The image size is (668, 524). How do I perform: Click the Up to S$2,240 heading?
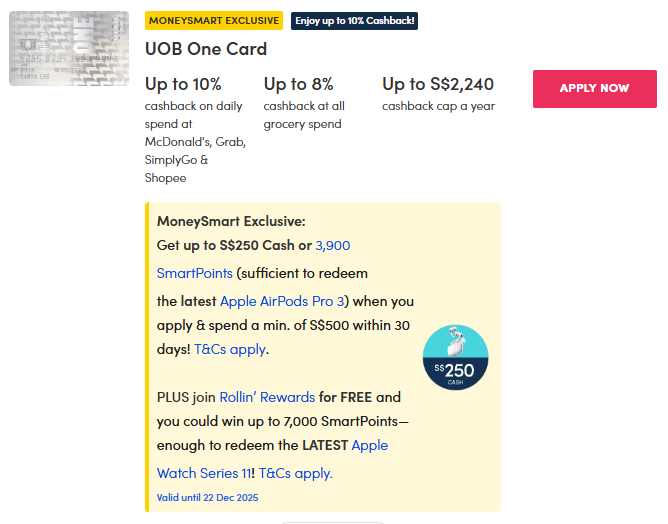click(438, 85)
